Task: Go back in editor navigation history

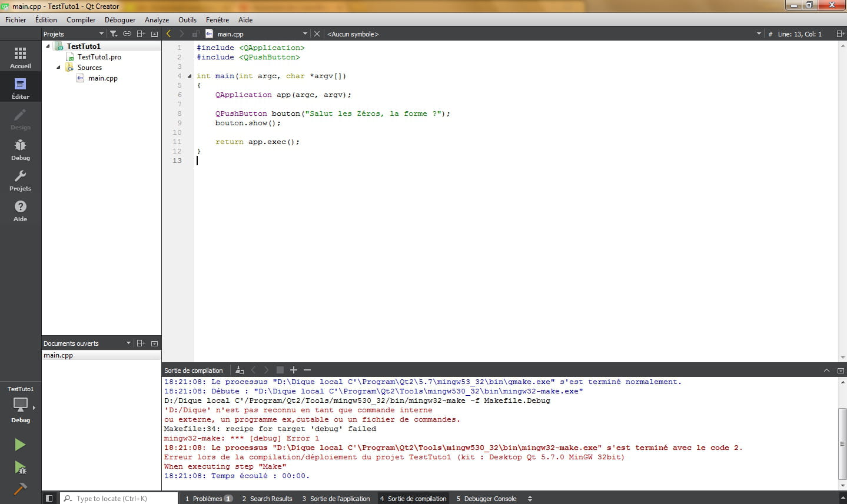Action: [169, 34]
